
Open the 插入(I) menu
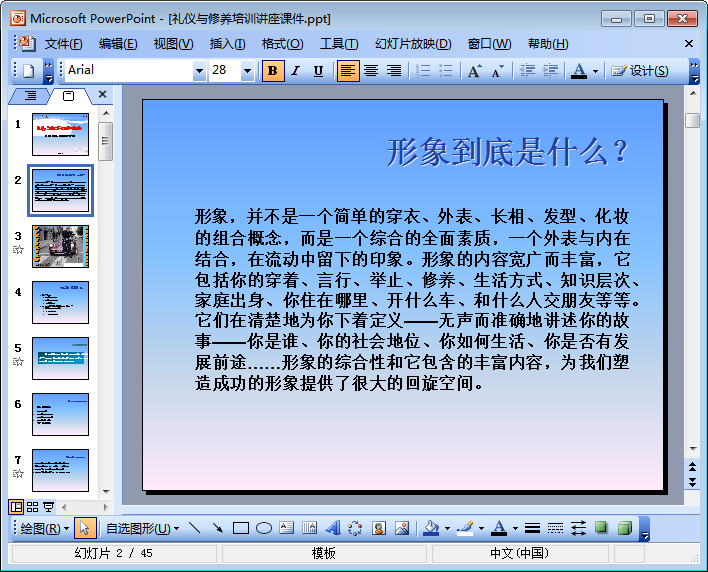pyautogui.click(x=228, y=44)
